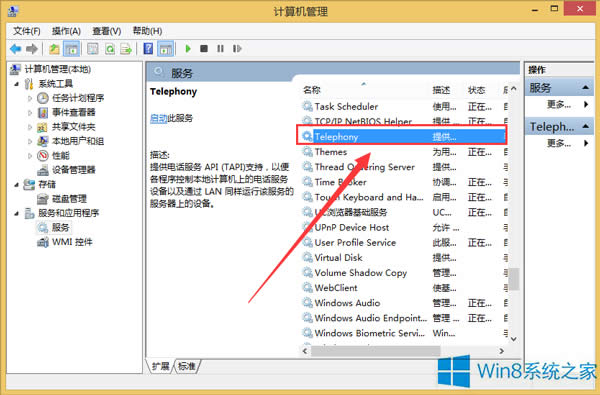The width and height of the screenshot is (600, 395).
Task: Collapse the 存储 tree node
Action: point(16,184)
